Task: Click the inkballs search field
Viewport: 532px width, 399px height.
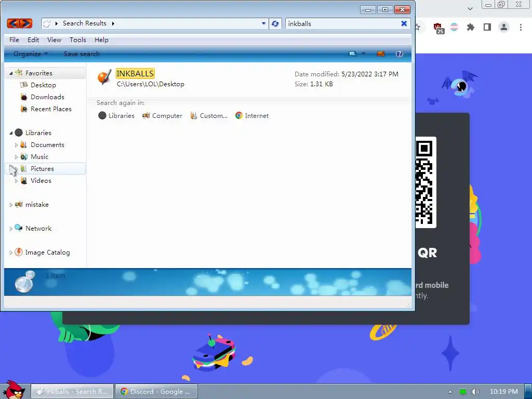Action: pos(343,24)
